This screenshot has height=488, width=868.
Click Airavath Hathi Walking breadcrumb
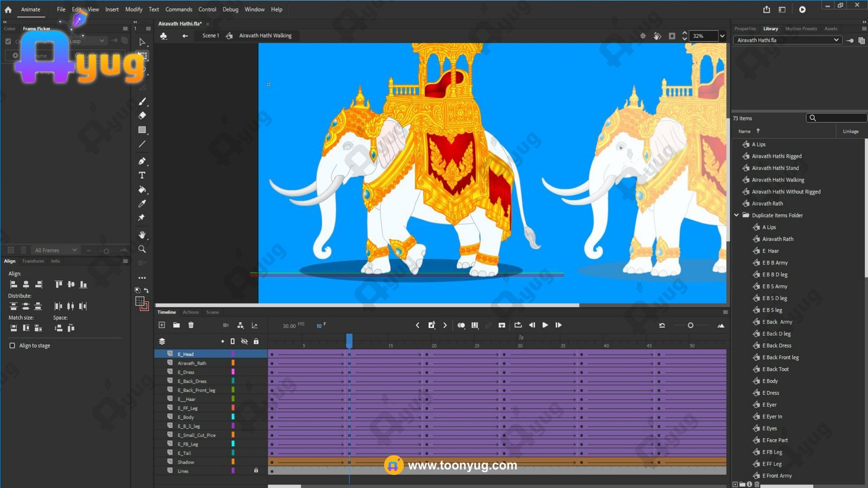point(265,36)
